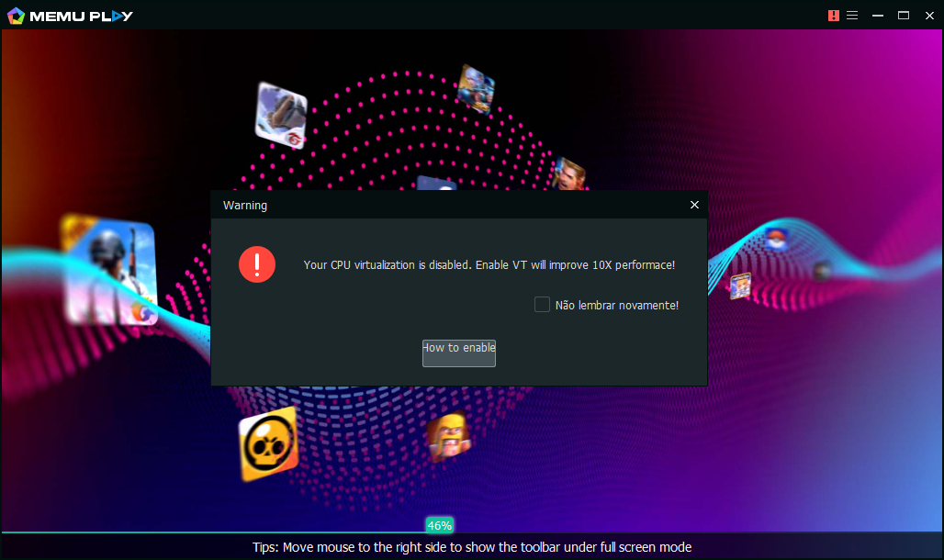Tick the "Não lembrar novamente!" checkbox
944x560 pixels.
543,305
